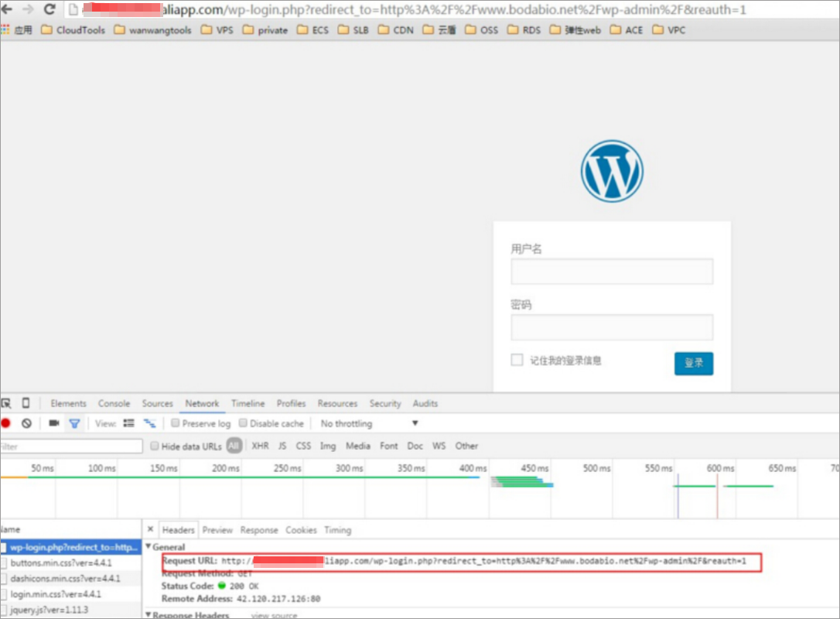Open the private bookmark folder
This screenshot has width=840, height=619.
pos(265,30)
